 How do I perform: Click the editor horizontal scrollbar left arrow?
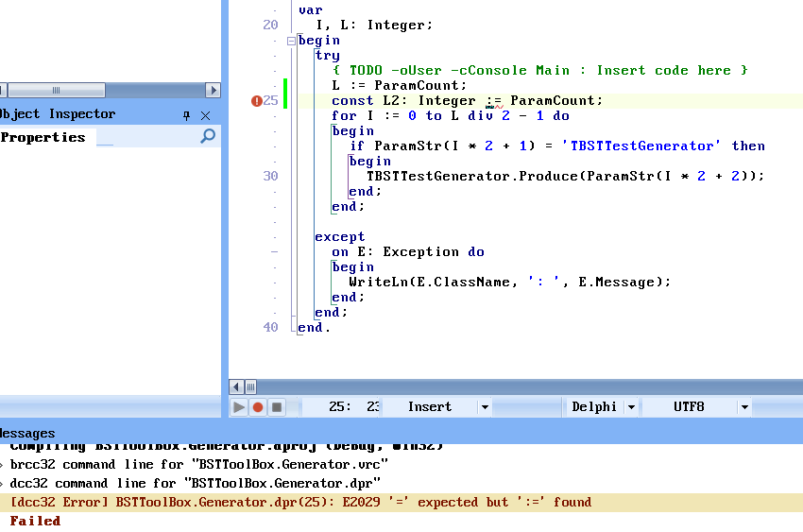coord(237,386)
